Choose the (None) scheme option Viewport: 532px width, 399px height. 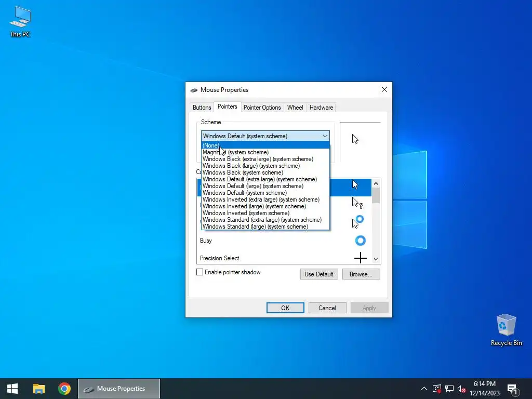(265, 145)
